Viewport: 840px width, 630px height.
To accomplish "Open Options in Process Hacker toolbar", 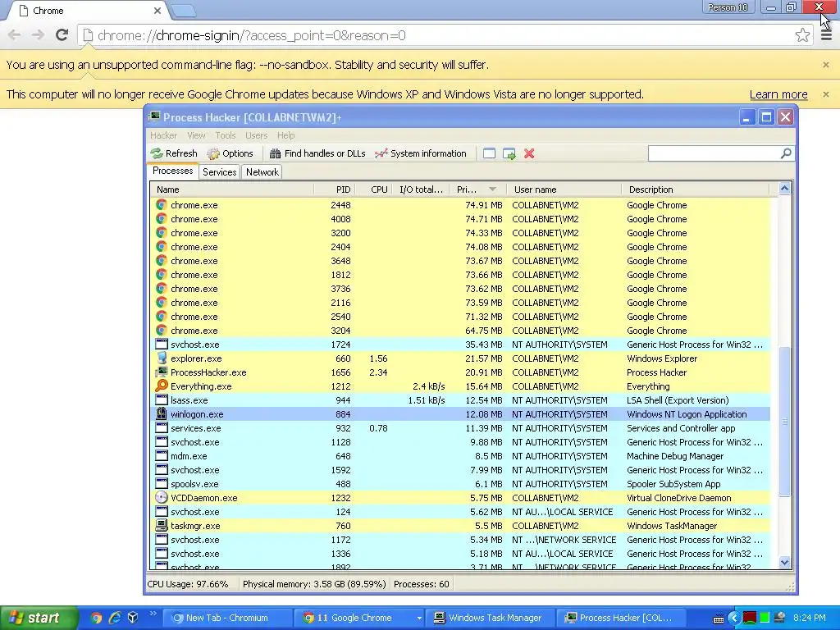I will pyautogui.click(x=231, y=153).
